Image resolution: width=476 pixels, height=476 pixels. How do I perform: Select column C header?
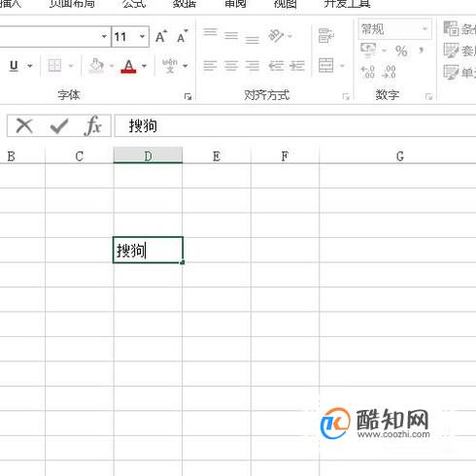[80, 155]
